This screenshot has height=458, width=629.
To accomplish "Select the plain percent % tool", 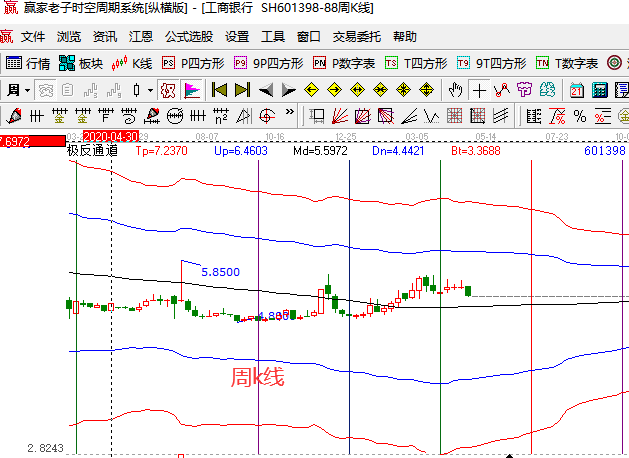I will tap(580, 116).
